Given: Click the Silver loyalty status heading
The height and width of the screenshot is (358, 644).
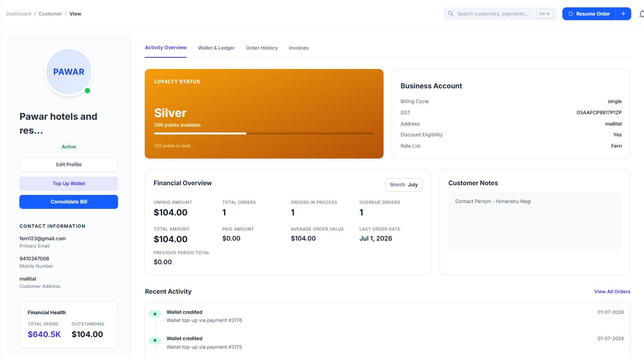Looking at the screenshot, I should pos(170,113).
